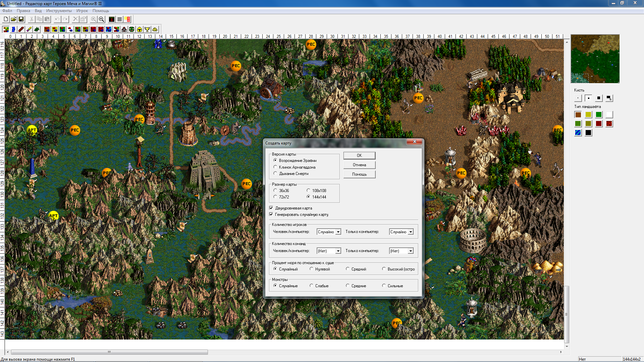
Task: Set monsters strength to Сильные
Action: [x=392, y=286]
